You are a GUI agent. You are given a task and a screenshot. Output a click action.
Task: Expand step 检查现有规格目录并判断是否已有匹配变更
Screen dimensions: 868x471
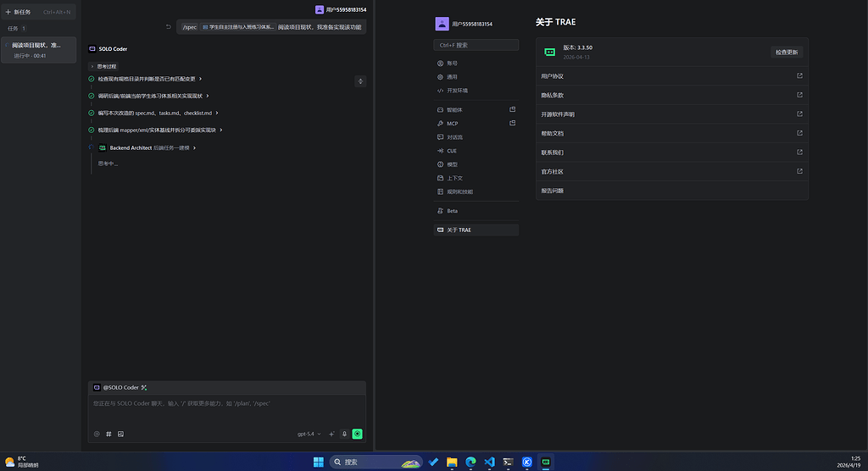click(149, 79)
